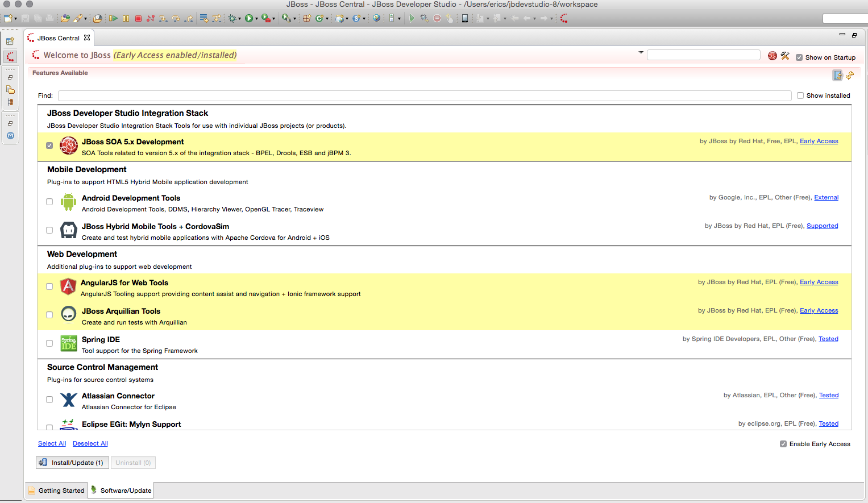Viewport: 868px width, 503px height.
Task: Click the Step Into toolbar icon
Action: point(163,18)
